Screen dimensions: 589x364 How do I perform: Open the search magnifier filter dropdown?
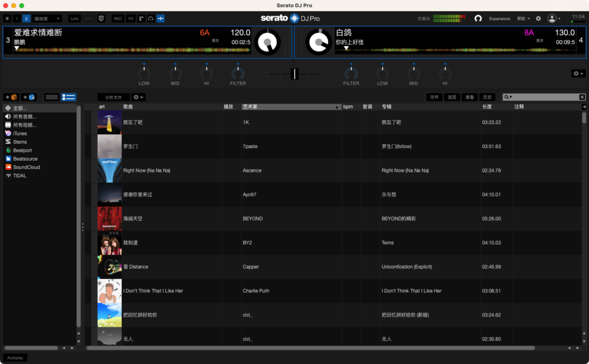[x=508, y=97]
